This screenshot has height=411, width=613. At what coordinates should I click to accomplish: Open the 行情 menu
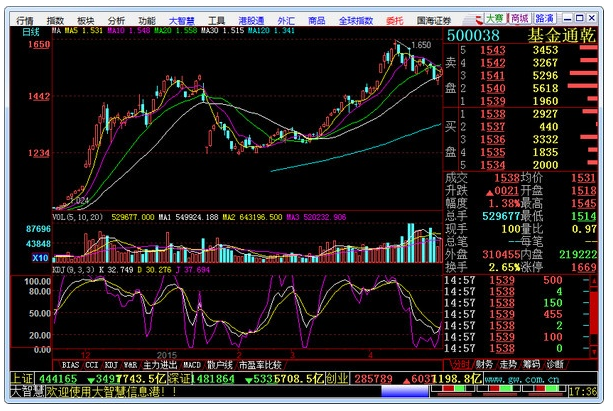[25, 20]
